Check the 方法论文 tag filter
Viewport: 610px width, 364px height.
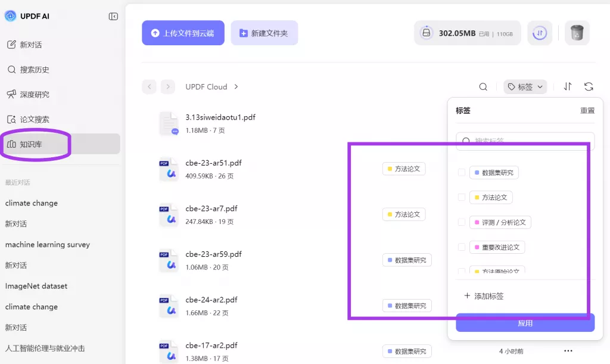[462, 197]
